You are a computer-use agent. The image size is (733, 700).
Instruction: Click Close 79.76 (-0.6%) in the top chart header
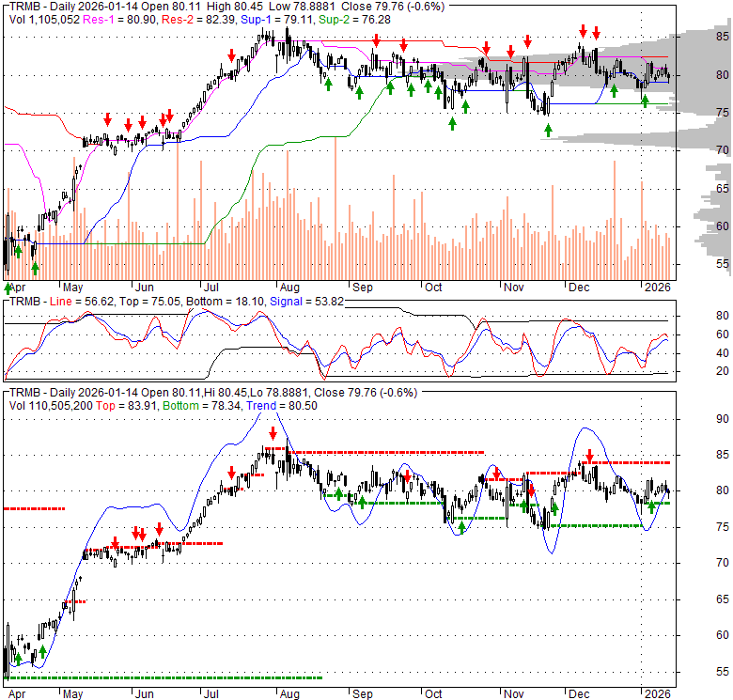(393, 7)
